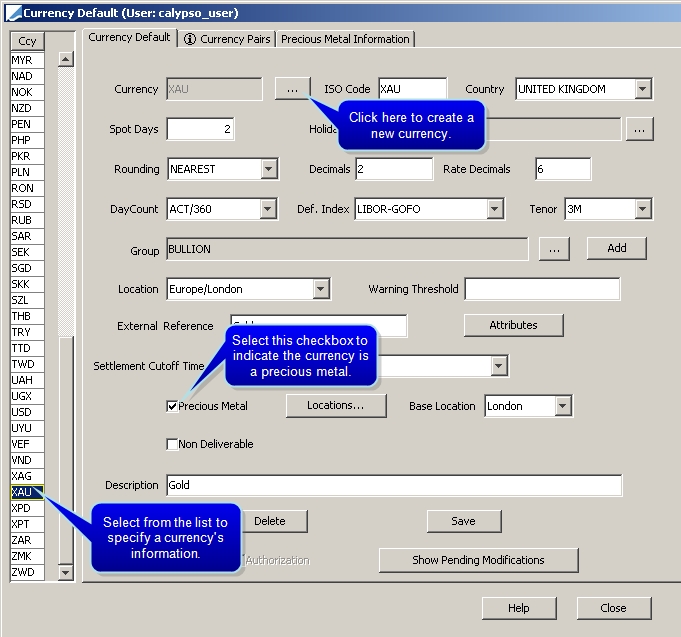
Task: Select VND in the currency list
Action: click(27, 460)
